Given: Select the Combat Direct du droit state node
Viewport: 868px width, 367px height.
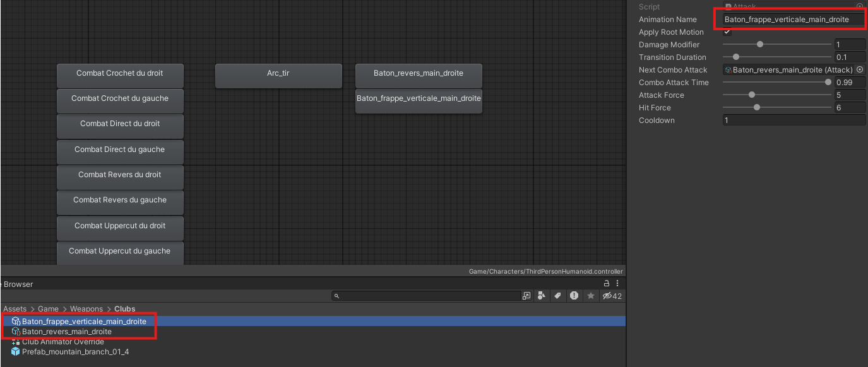Looking at the screenshot, I should click(120, 126).
